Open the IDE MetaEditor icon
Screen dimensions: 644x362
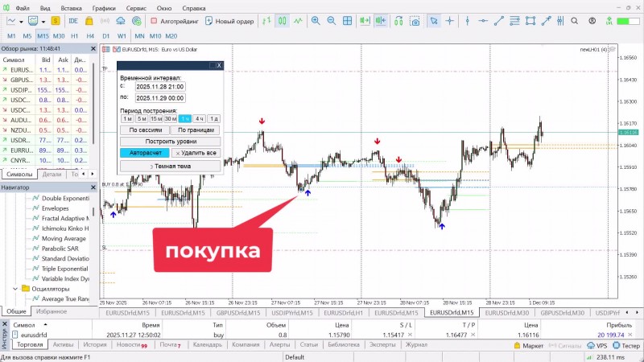click(x=73, y=21)
